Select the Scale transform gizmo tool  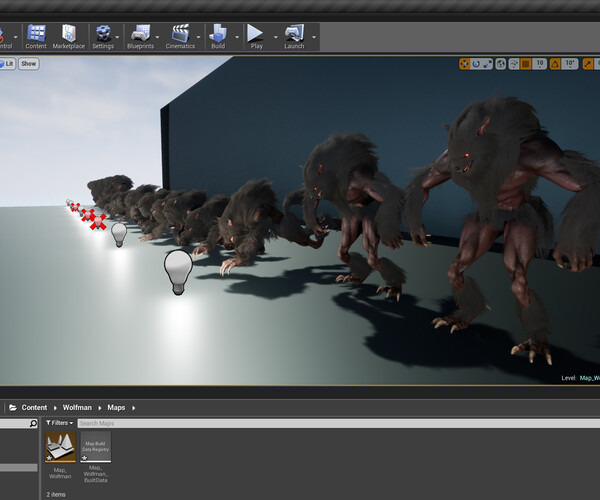(488, 64)
